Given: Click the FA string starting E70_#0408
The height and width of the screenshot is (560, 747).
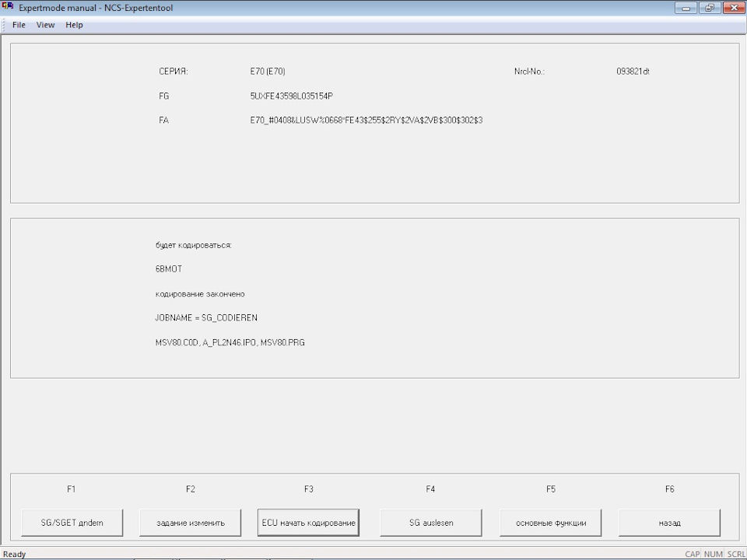Looking at the screenshot, I should [x=366, y=120].
